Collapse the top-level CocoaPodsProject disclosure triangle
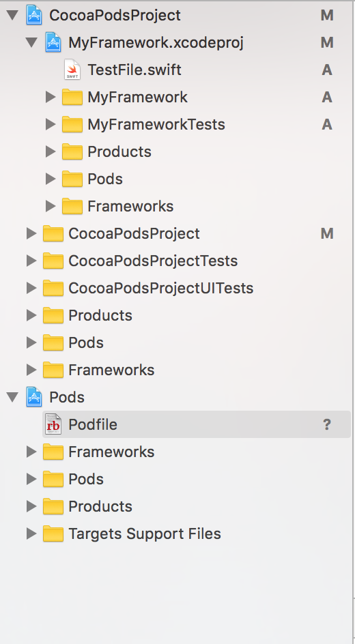The height and width of the screenshot is (644, 355). [x=12, y=16]
